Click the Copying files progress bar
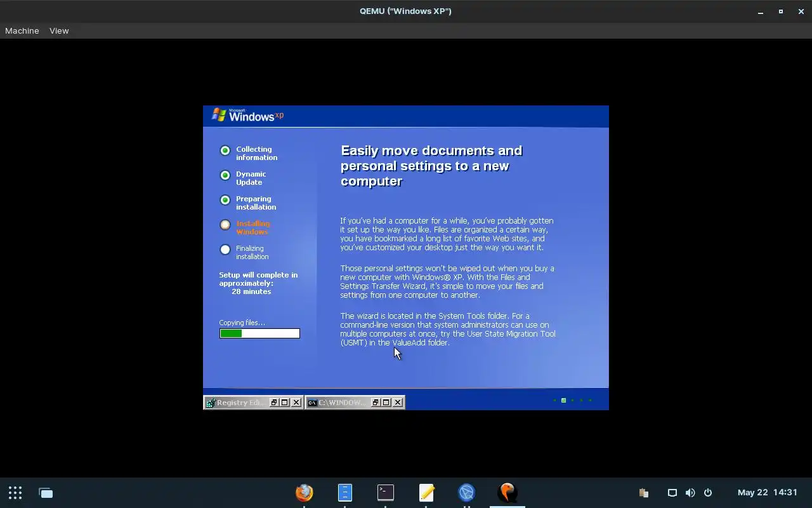Viewport: 812px width, 508px height. (x=259, y=333)
